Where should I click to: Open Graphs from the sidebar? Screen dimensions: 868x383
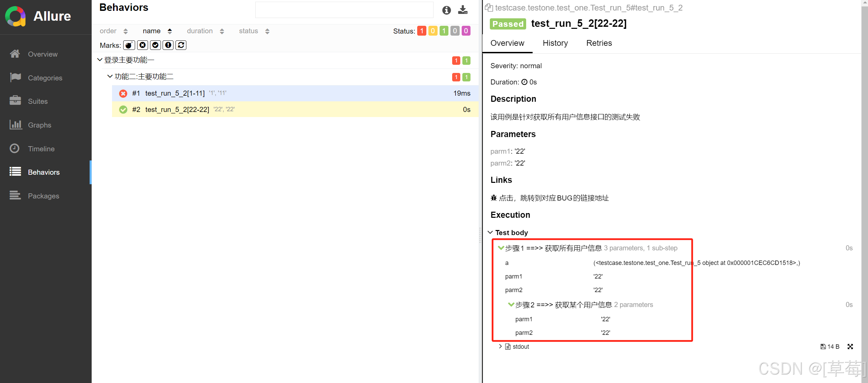pyautogui.click(x=39, y=125)
